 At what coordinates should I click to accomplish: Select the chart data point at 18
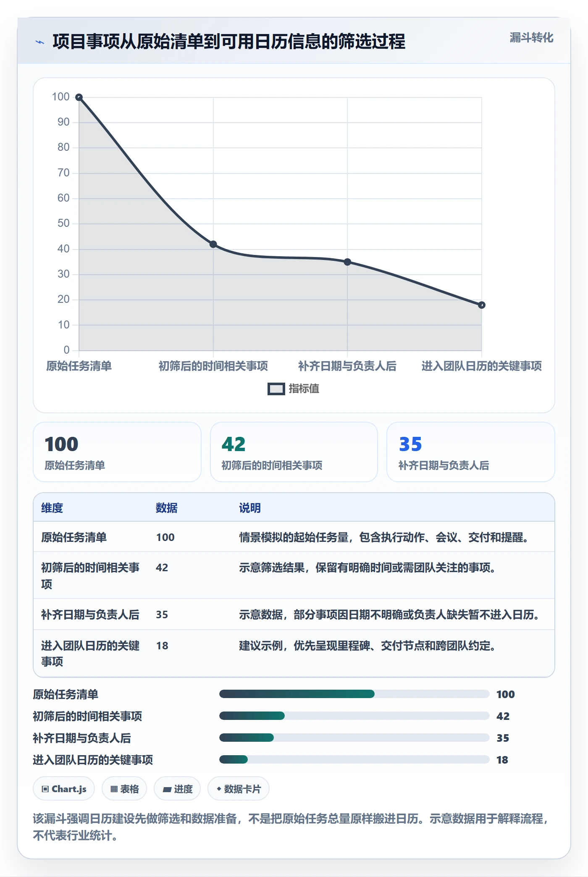coord(482,305)
